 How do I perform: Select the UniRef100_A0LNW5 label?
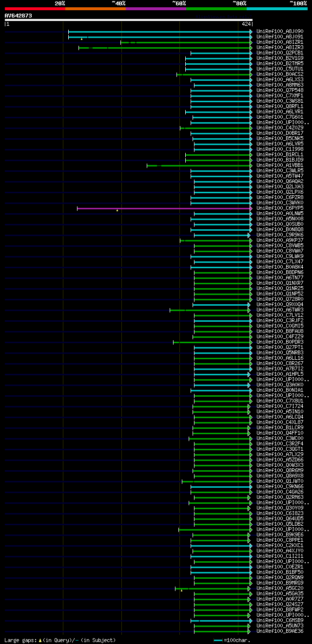(280, 214)
